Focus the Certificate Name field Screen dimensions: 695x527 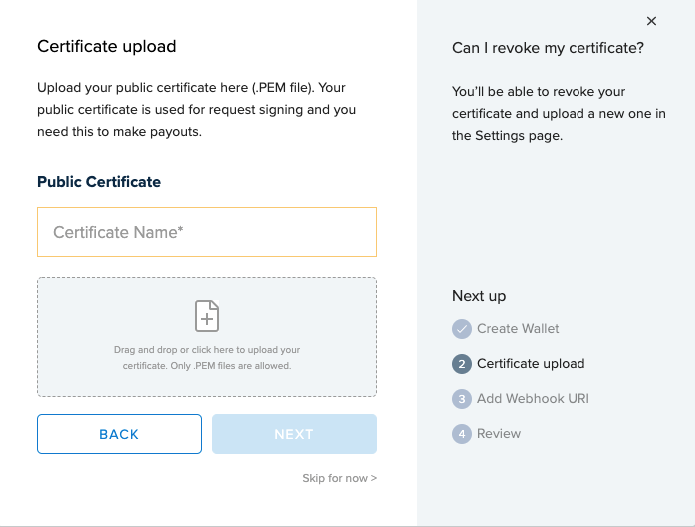pyautogui.click(x=207, y=232)
